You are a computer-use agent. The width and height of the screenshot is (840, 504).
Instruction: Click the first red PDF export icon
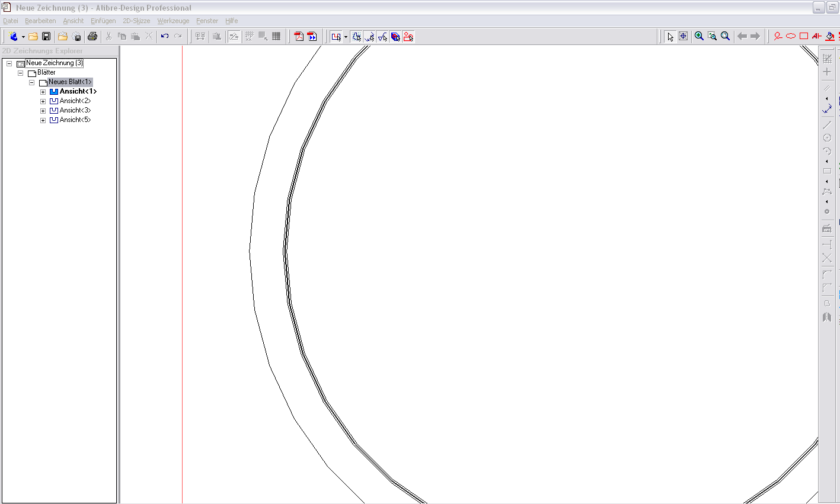tap(299, 36)
